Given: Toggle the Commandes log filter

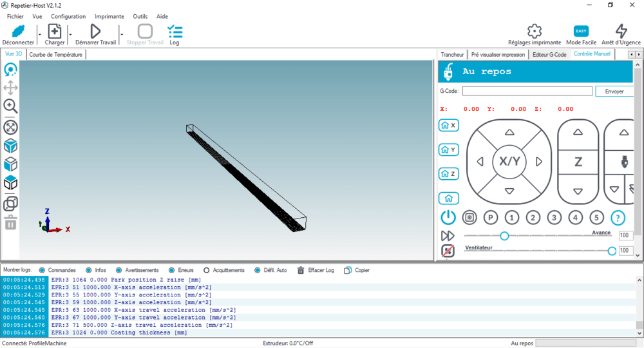Looking at the screenshot, I should (42, 271).
